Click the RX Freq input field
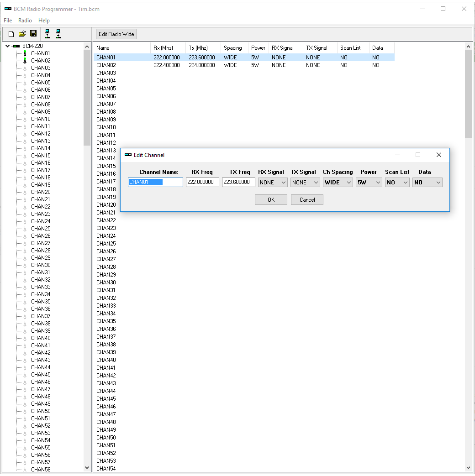Screen dimensions: 475x476 tap(202, 182)
